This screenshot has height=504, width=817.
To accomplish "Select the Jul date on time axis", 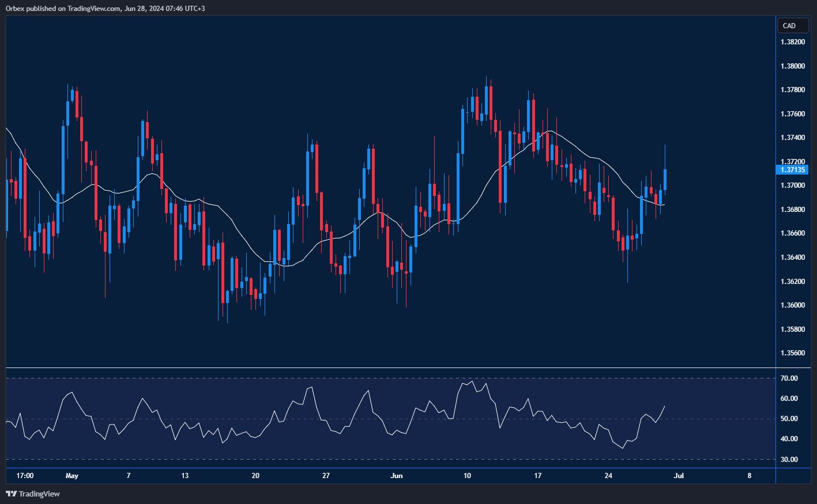I will point(679,476).
